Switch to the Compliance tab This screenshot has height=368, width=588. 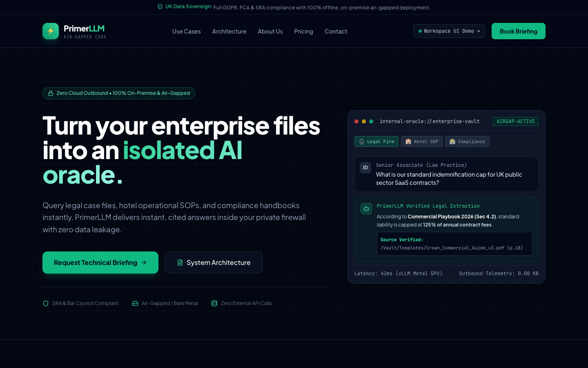[467, 141]
